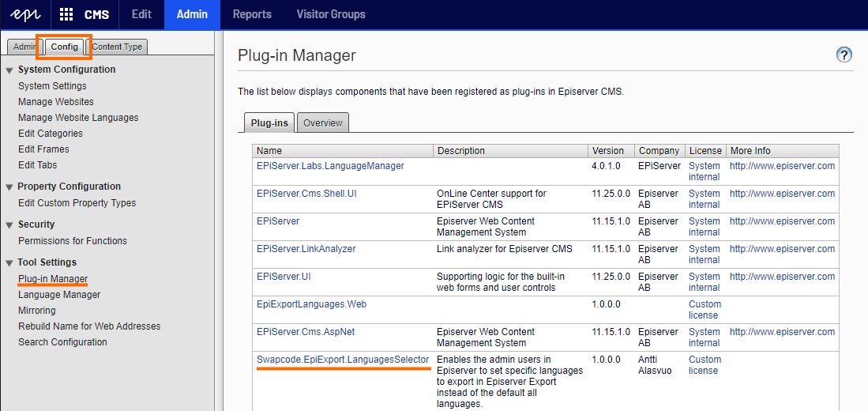Open Custom license link for EpiExportLanguages.Web
Image resolution: width=868 pixels, height=411 pixels.
point(705,310)
